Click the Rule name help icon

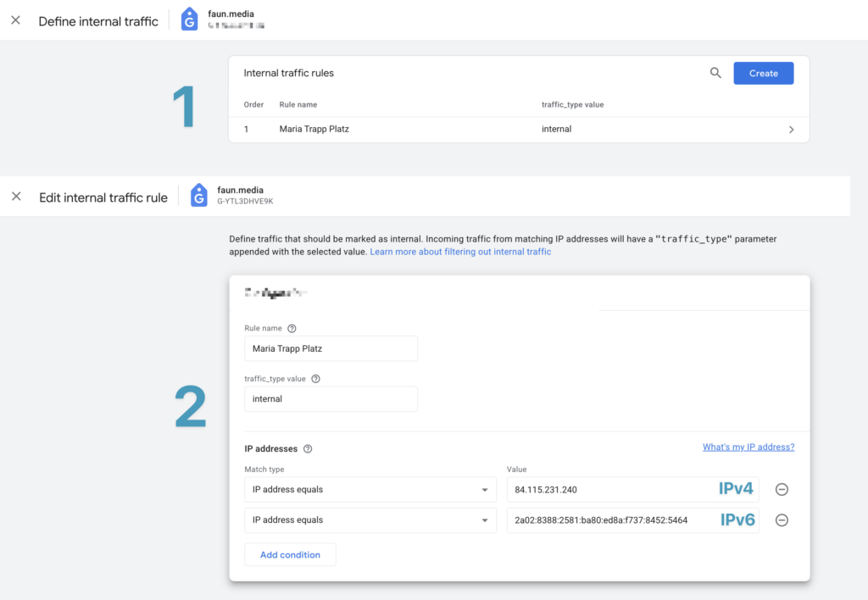[292, 328]
